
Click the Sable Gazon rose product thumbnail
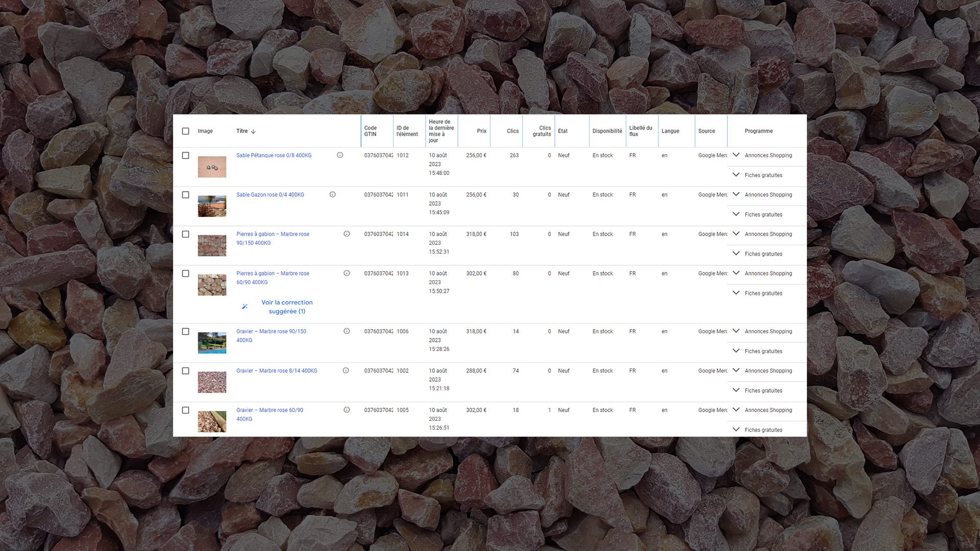pos(212,206)
